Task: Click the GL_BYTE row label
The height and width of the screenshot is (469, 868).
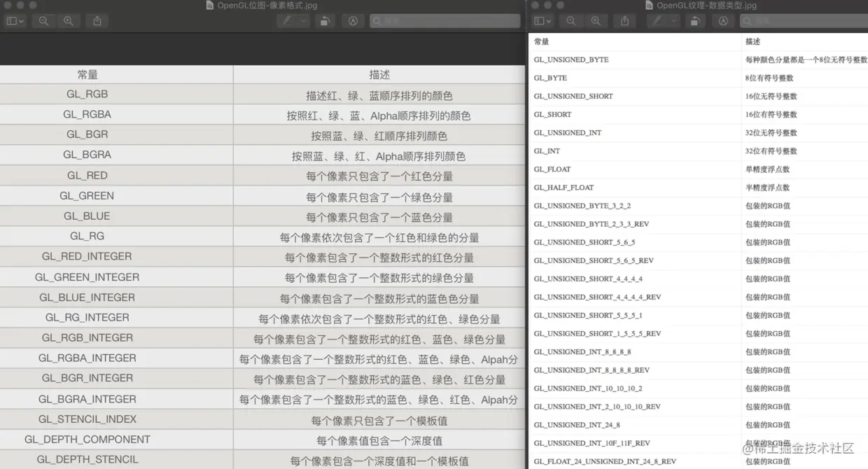Action: click(x=550, y=78)
